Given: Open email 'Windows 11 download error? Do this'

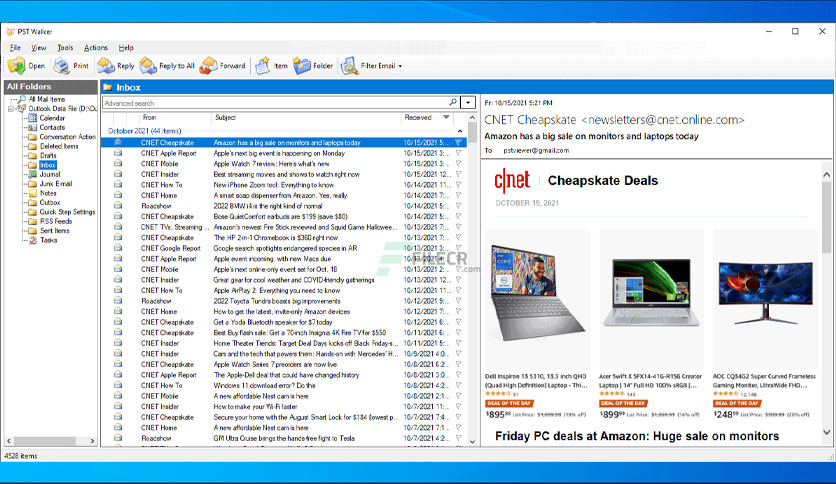Looking at the screenshot, I should (x=284, y=385).
